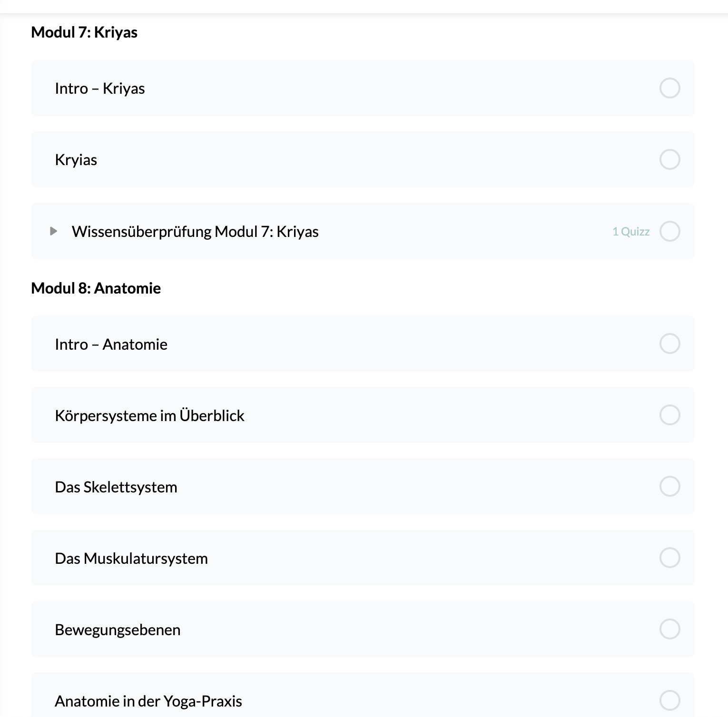Click the status circle beside Bewegungsebenen
This screenshot has width=728, height=717.
(669, 629)
